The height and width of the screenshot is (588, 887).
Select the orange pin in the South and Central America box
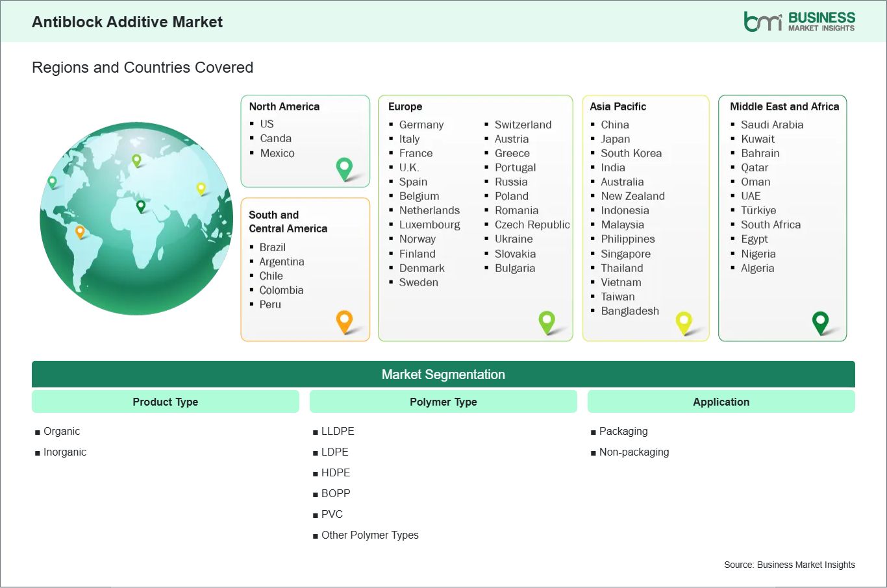344,321
